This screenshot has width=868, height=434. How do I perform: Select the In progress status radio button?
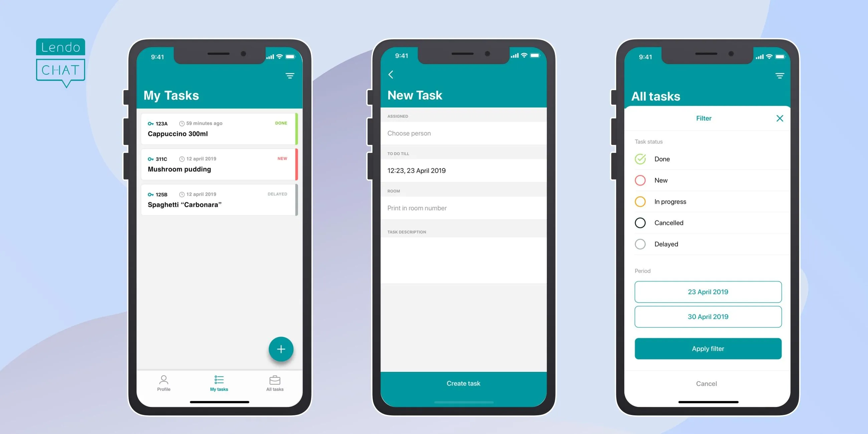point(641,201)
